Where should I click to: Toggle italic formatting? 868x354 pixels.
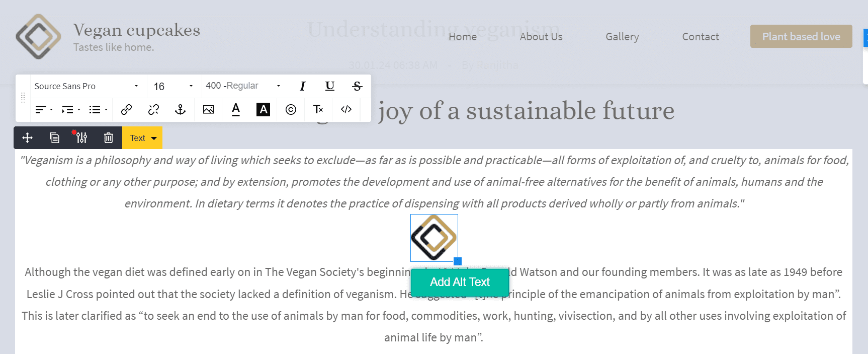tap(302, 86)
